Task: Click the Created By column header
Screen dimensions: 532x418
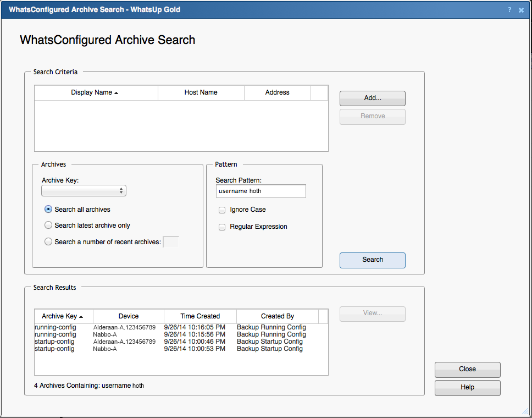Action: [278, 316]
